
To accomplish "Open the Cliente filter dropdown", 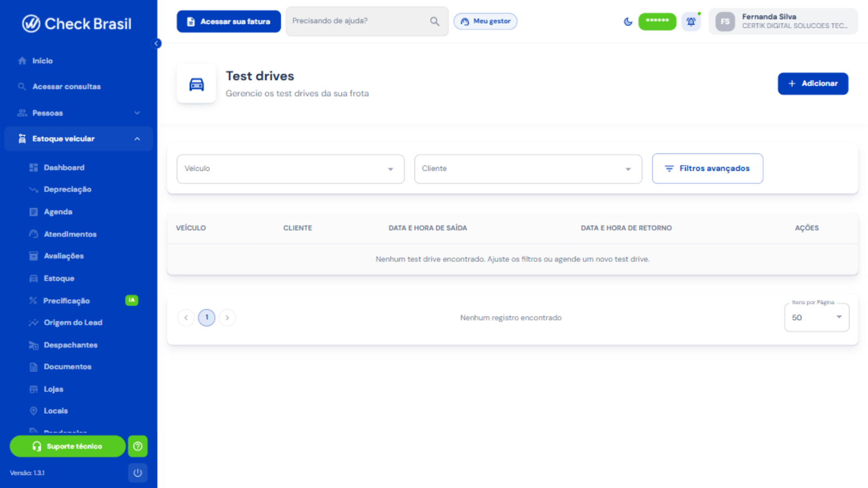I will [528, 169].
